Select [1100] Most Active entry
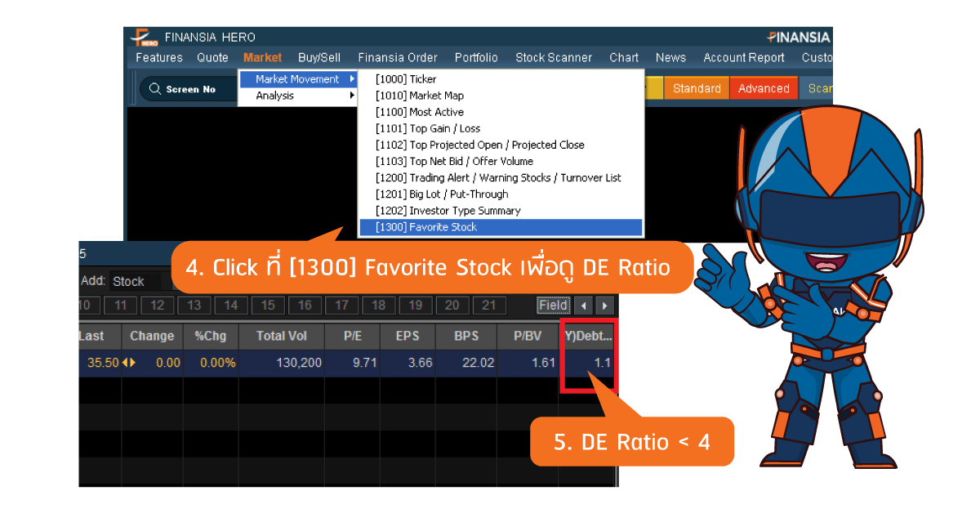The width and height of the screenshot is (980, 522). coord(501,112)
